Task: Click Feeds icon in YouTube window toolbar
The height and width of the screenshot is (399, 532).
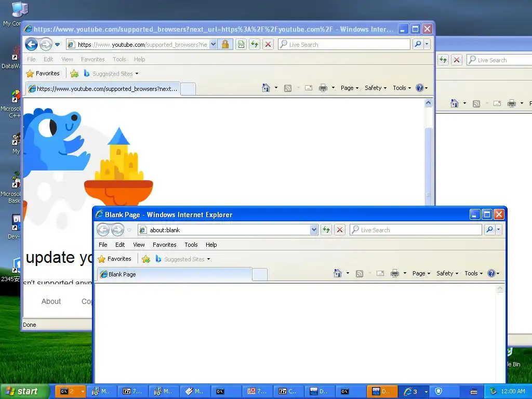Action: pyautogui.click(x=288, y=88)
